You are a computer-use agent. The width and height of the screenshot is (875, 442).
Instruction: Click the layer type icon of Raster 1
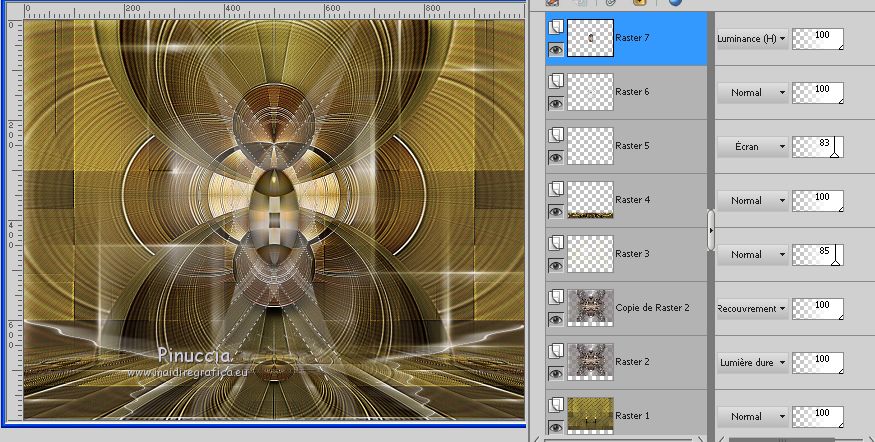pyautogui.click(x=555, y=404)
